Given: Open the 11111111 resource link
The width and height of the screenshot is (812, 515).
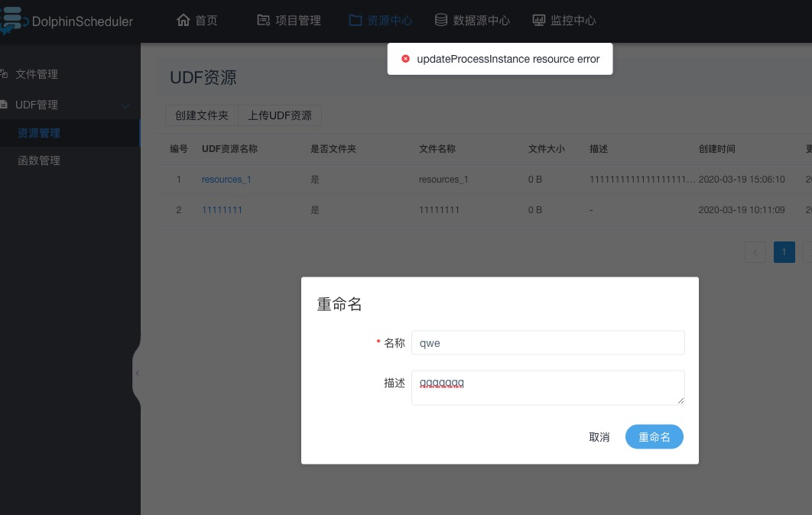Looking at the screenshot, I should point(222,209).
